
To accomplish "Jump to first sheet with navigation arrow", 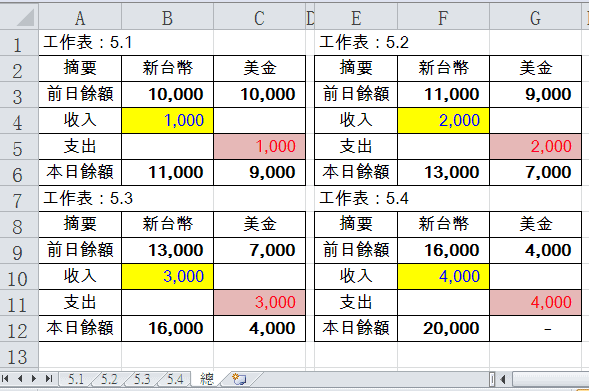I will (x=5, y=379).
